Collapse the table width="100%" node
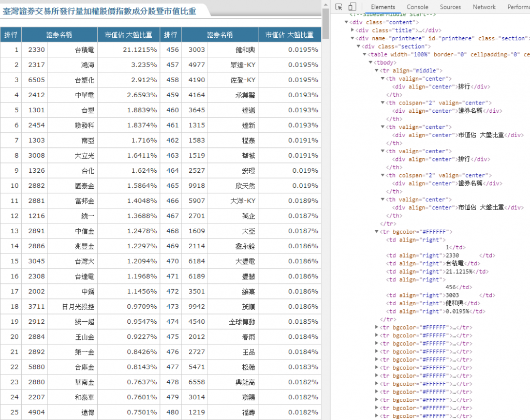Image resolution: width=530 pixels, height=420 pixels. [364, 54]
